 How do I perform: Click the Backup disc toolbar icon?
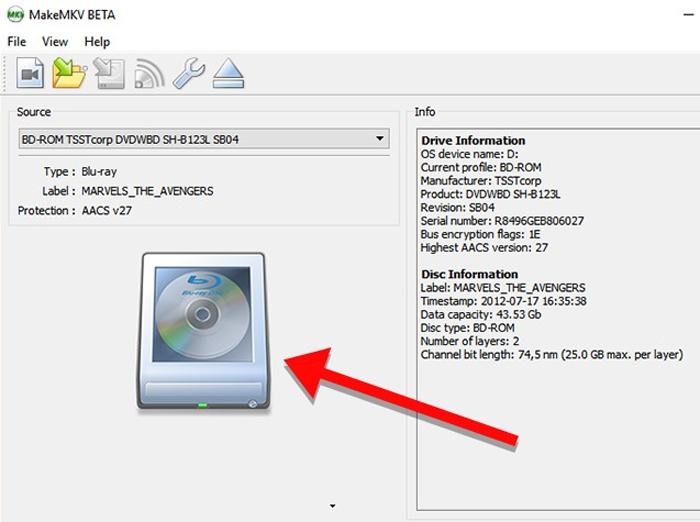point(109,73)
